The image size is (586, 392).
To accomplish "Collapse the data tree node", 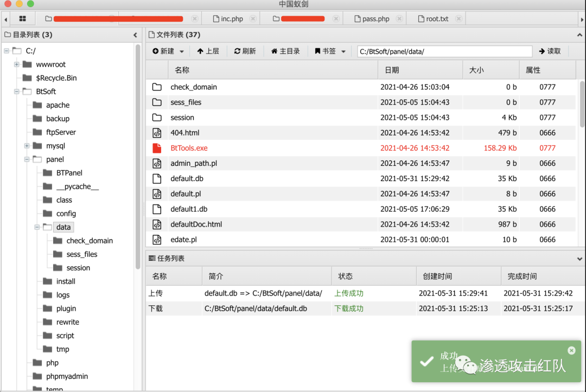I will point(37,227).
